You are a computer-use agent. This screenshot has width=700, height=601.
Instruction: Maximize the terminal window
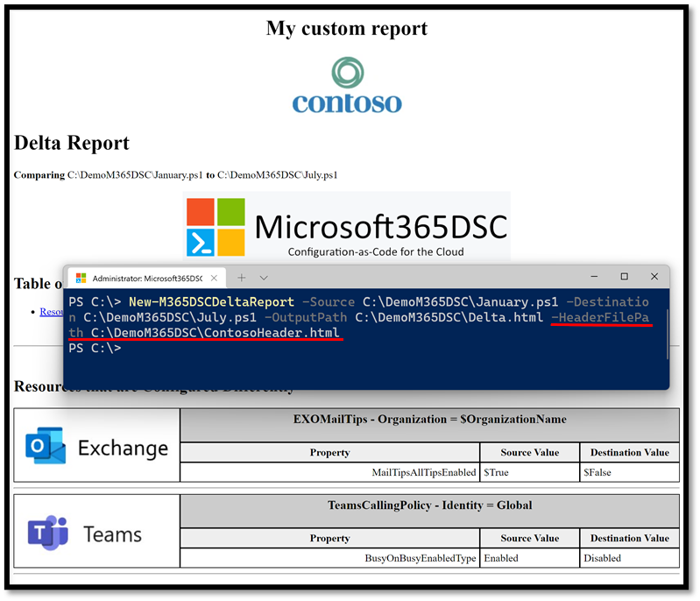tap(624, 277)
